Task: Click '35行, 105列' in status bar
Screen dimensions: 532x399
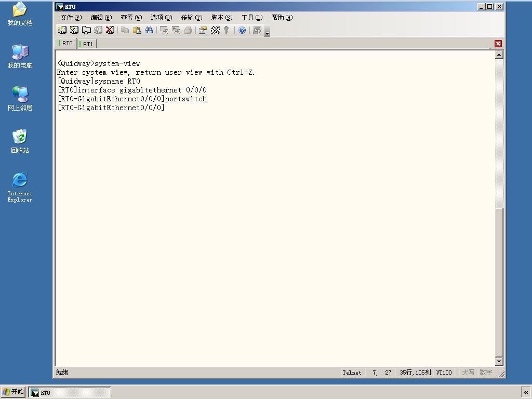Action: (415, 373)
